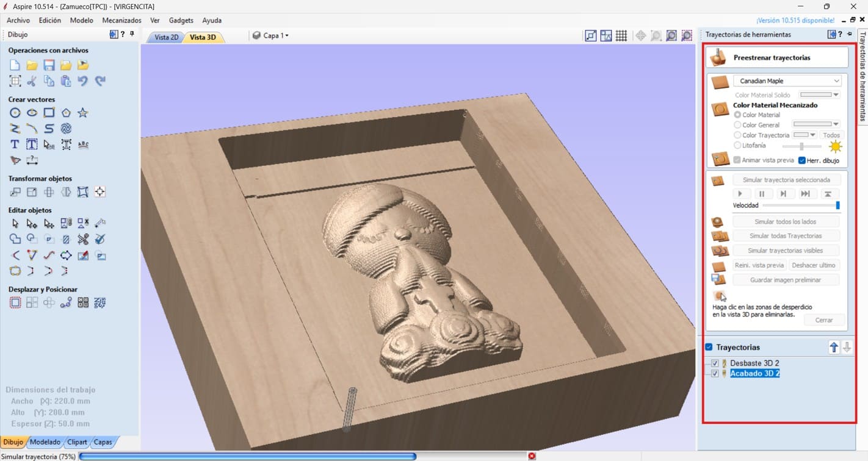Select the Draw Rectangle tool
Viewport: 868px width, 461px height.
[x=49, y=113]
